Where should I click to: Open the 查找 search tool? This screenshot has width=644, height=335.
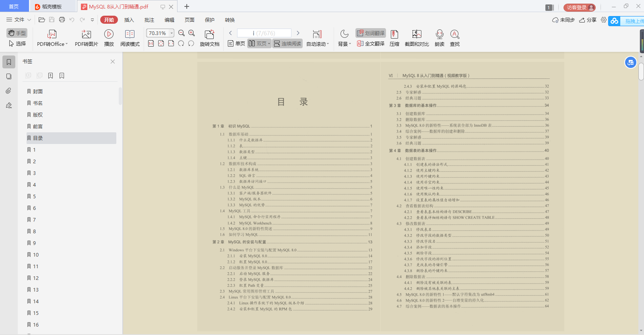click(x=455, y=38)
